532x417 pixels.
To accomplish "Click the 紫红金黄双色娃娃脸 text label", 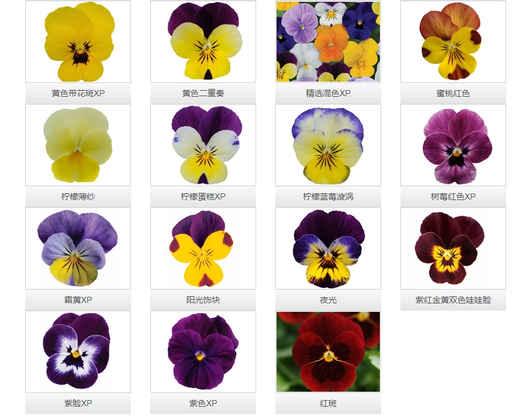I will click(453, 300).
